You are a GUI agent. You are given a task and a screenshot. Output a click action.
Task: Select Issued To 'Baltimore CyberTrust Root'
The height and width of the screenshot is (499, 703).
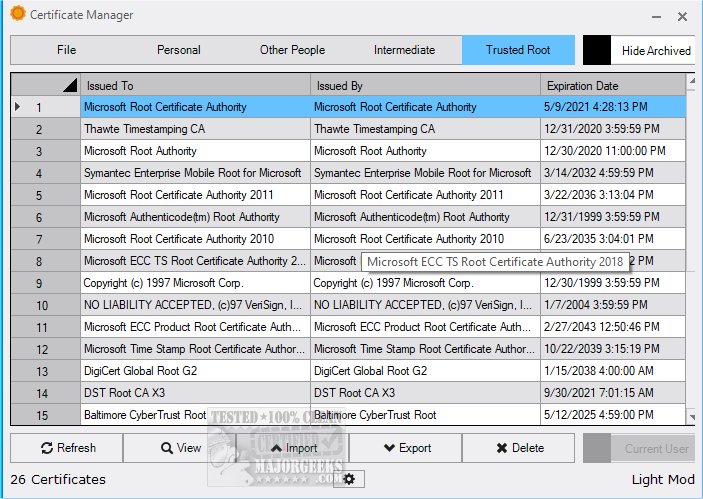(x=195, y=415)
